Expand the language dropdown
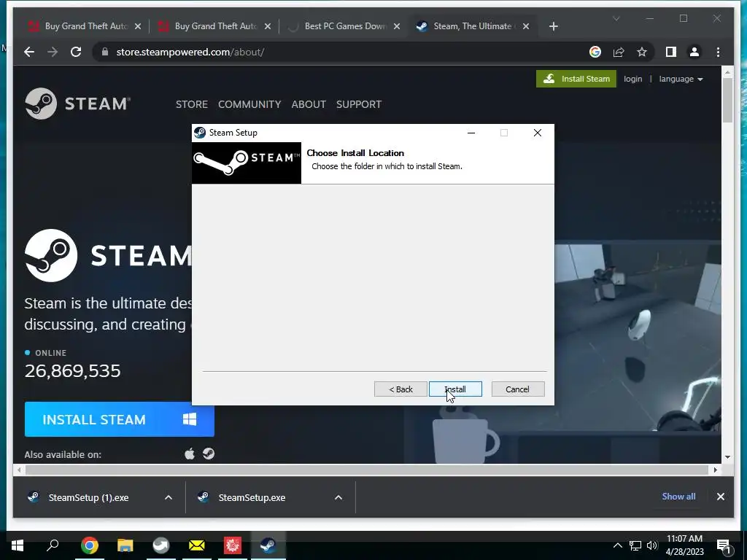Screen dimensions: 747x560 (x=681, y=79)
